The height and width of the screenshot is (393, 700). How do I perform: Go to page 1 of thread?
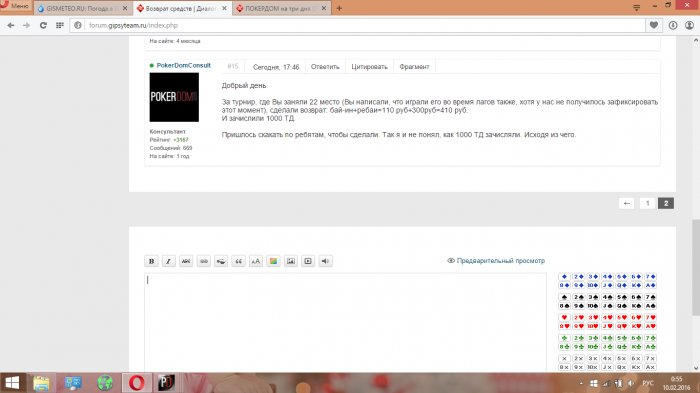[647, 203]
